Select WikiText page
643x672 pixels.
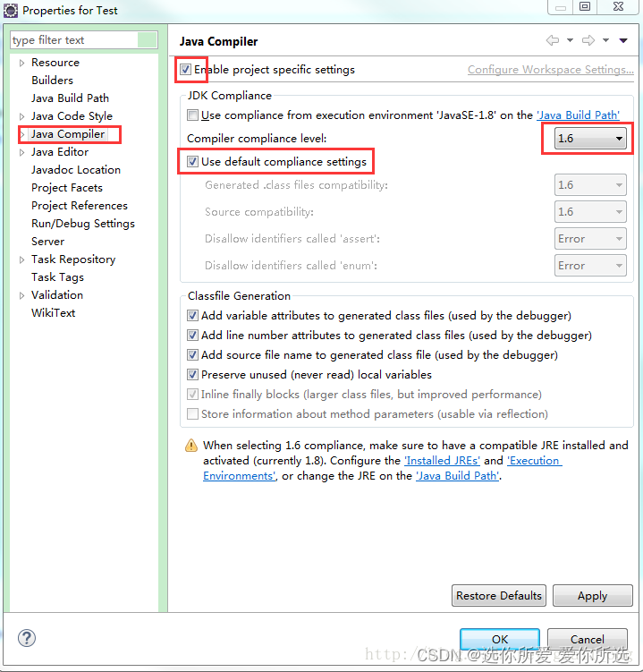(x=53, y=313)
